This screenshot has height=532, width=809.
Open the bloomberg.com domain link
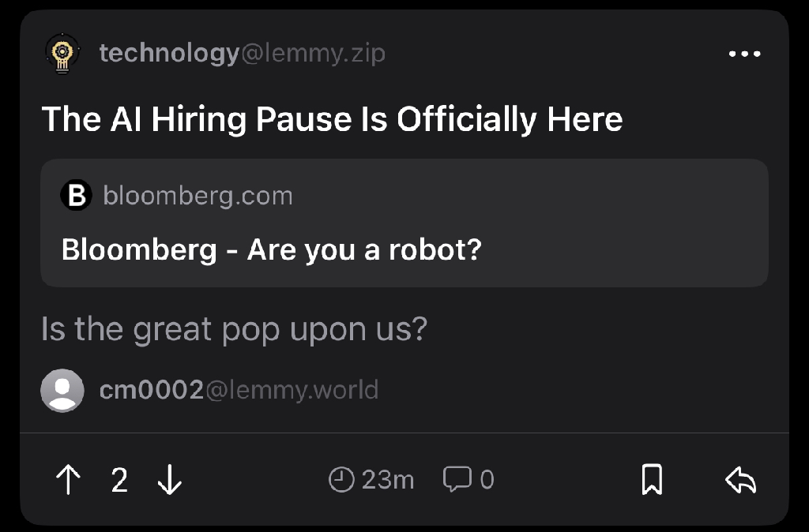coord(198,196)
